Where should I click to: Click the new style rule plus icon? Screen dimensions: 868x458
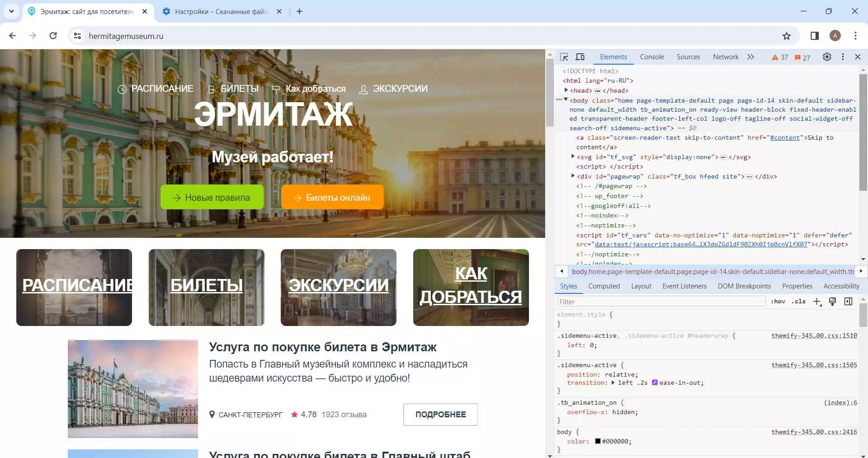(x=817, y=302)
